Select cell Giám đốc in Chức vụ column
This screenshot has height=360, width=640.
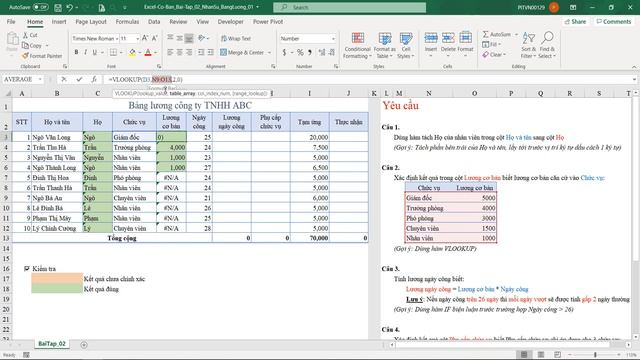[x=134, y=137]
